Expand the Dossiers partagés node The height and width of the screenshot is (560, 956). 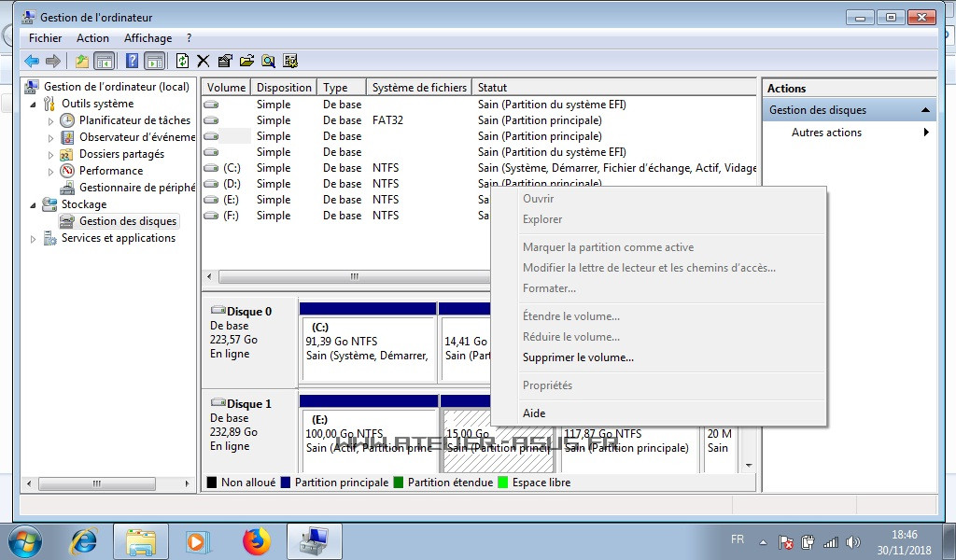point(50,155)
